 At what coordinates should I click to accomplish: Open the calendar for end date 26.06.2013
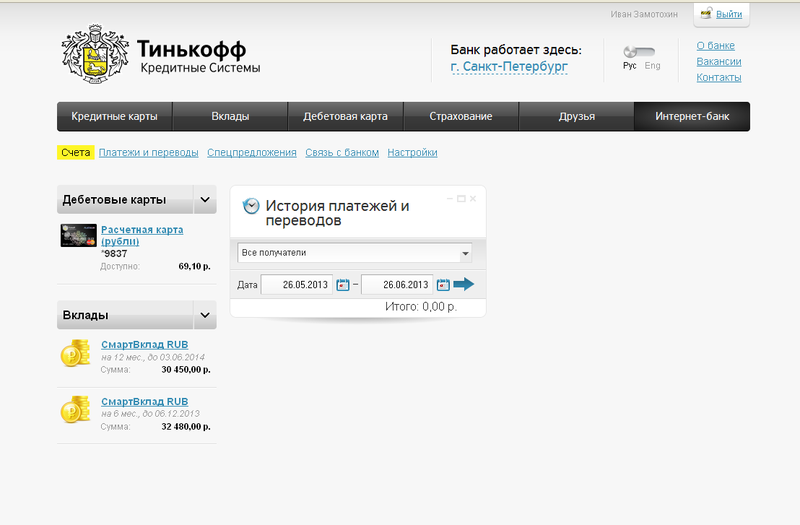pos(443,285)
